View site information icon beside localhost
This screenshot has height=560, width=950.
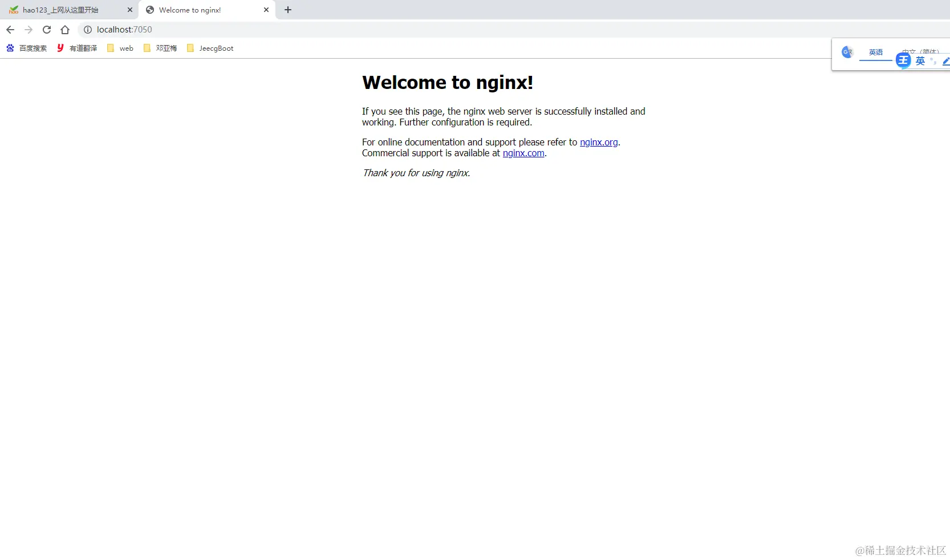[x=88, y=30]
